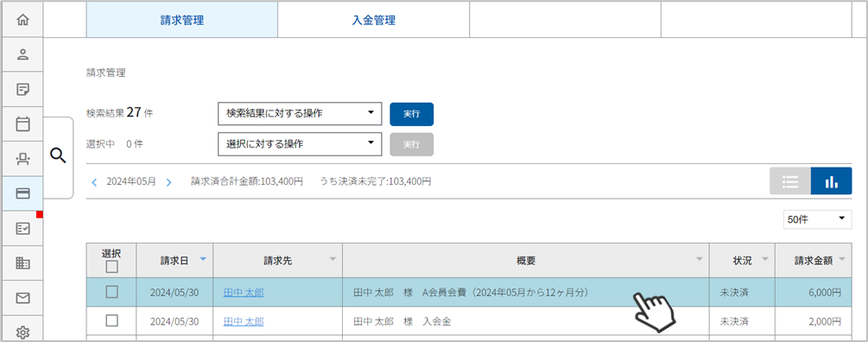Click 2024年05月 month label
Viewport: 868px width, 342px height.
[131, 181]
